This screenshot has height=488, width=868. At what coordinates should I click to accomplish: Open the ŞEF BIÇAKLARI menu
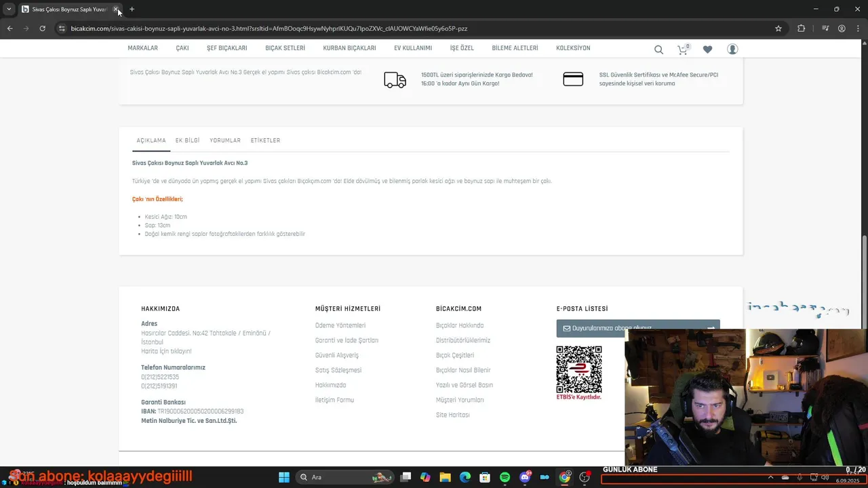click(227, 48)
